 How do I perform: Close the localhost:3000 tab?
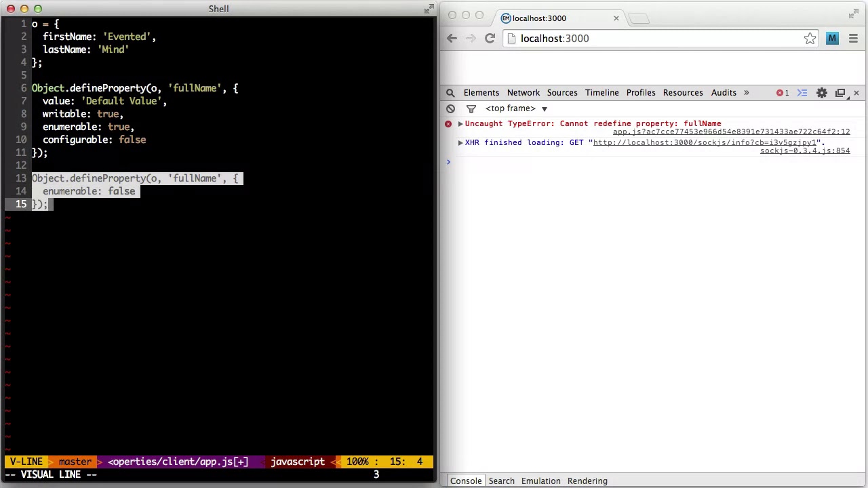(616, 18)
